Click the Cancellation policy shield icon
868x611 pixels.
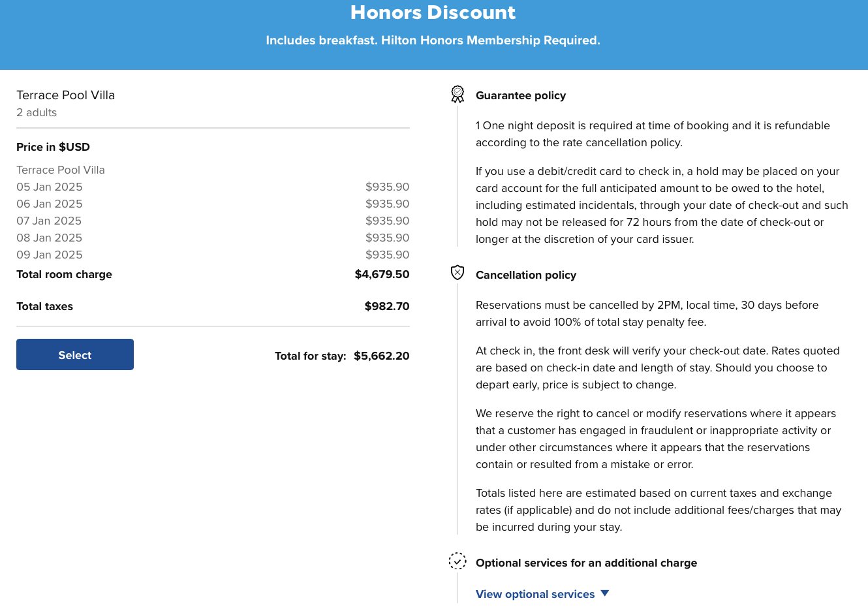[x=457, y=272]
